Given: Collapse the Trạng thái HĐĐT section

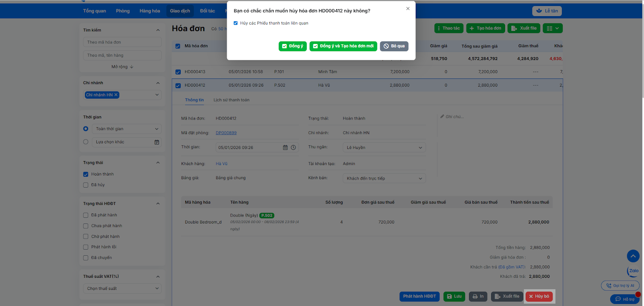Looking at the screenshot, I should [x=158, y=204].
